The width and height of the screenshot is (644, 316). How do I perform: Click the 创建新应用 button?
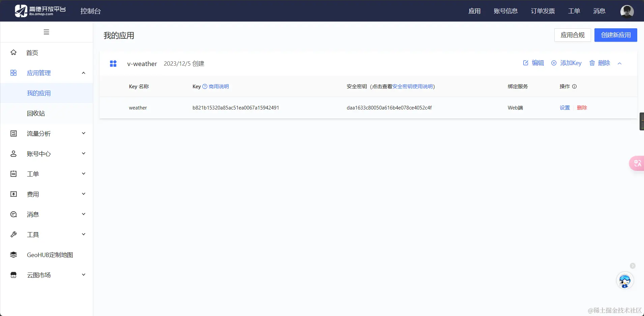pos(616,35)
